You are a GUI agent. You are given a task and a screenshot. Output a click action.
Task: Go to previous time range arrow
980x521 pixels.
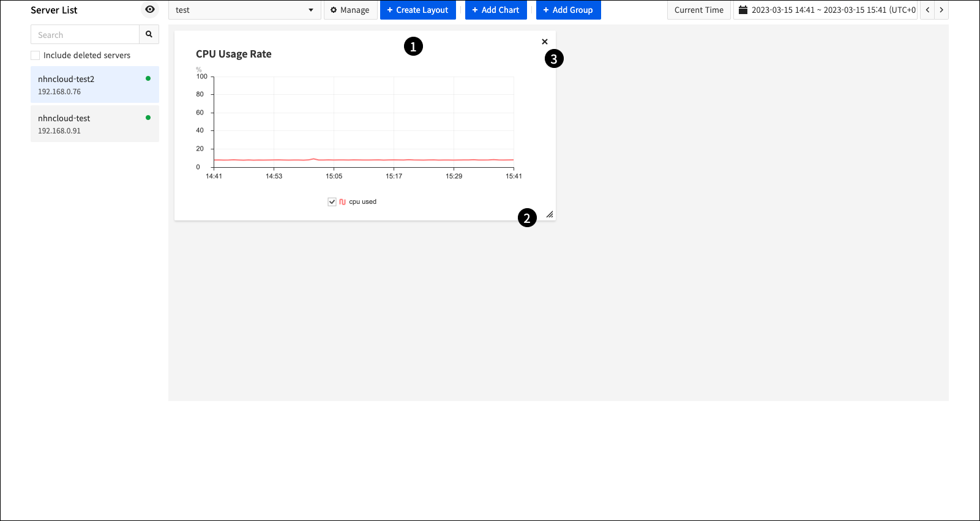pyautogui.click(x=927, y=10)
